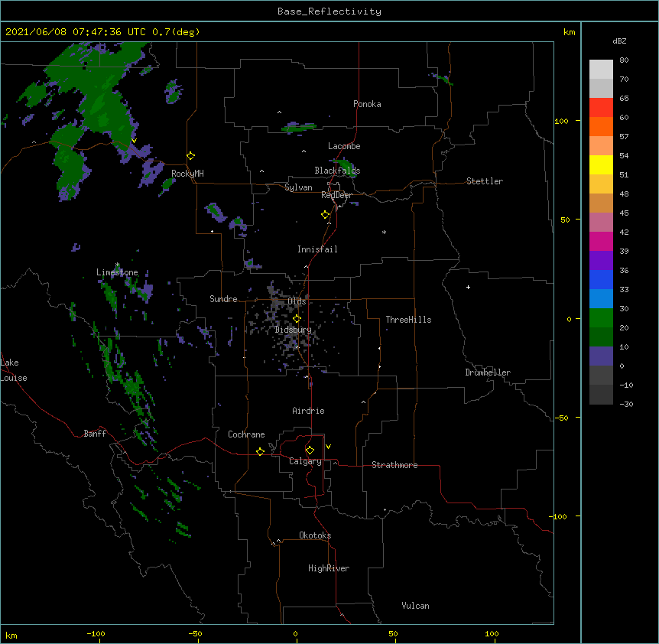Click the Strathmore label
The height and width of the screenshot is (644, 659).
click(394, 465)
